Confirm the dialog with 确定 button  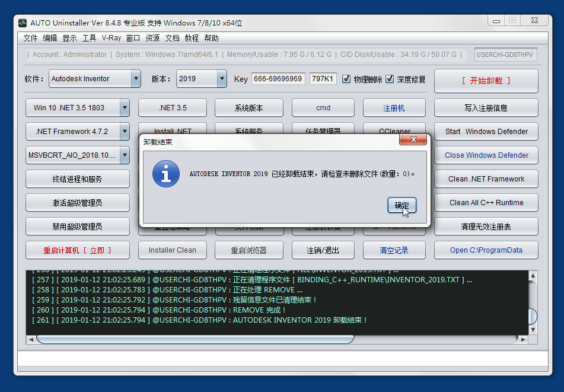pos(402,205)
